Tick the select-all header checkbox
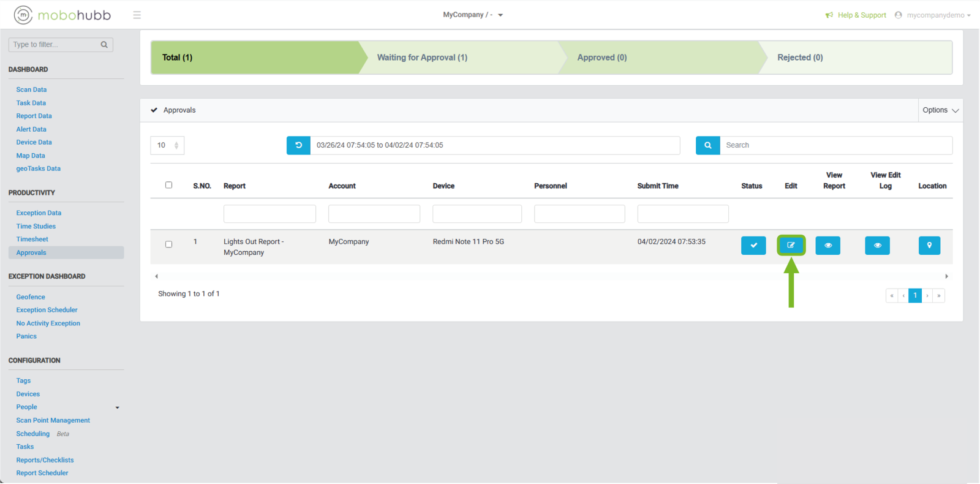 coord(168,185)
